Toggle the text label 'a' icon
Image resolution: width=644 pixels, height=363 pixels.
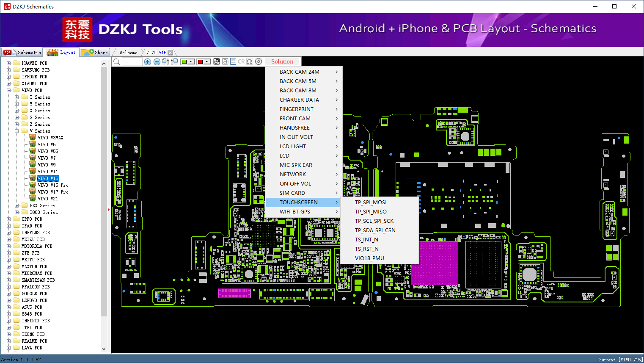225,61
